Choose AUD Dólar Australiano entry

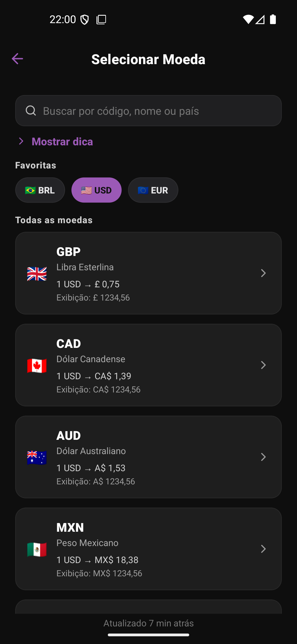pos(148,457)
